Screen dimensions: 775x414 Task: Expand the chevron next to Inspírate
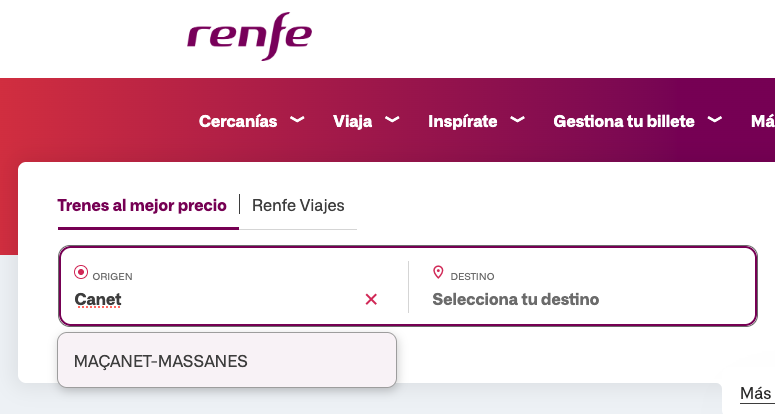(517, 120)
